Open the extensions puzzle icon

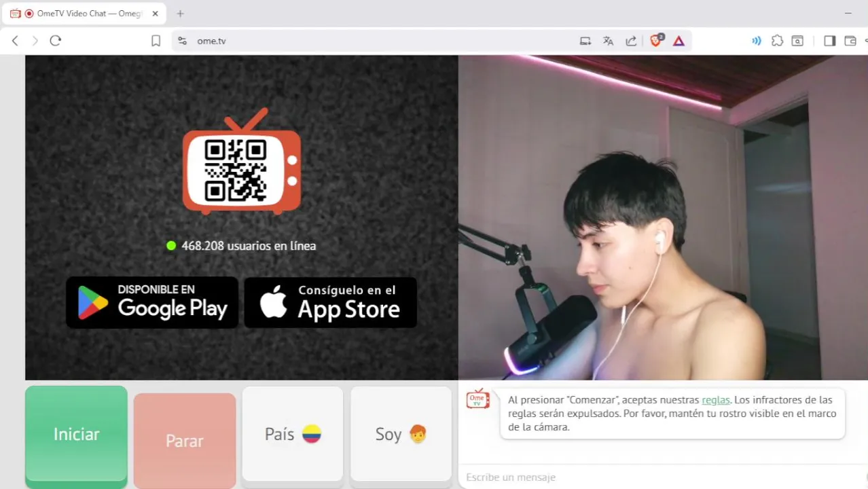pyautogui.click(x=777, y=41)
